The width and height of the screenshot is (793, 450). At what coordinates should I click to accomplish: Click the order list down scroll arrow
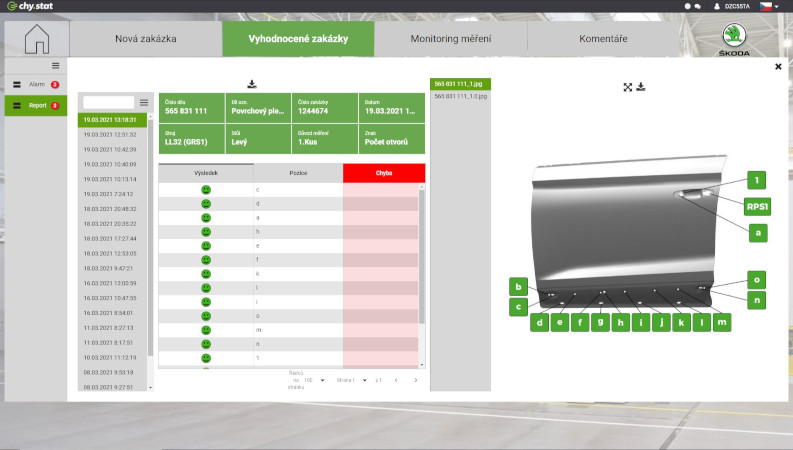pos(150,387)
